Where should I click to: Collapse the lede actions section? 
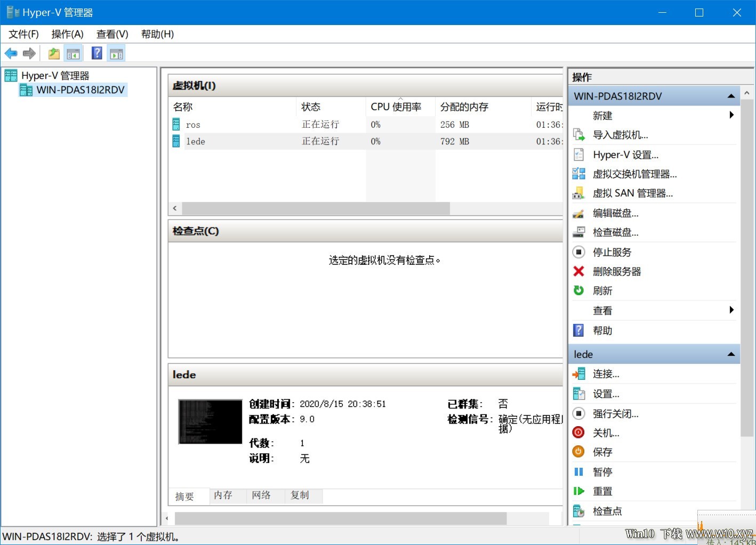pyautogui.click(x=731, y=354)
